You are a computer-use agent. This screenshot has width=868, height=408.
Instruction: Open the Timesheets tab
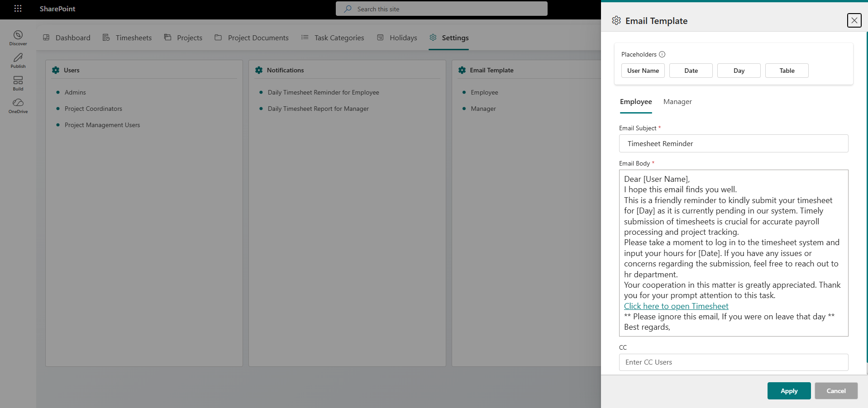click(x=127, y=38)
